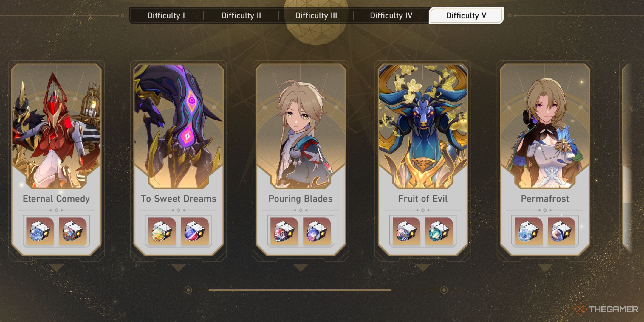Open the Pouring Blades stage title
644x322 pixels.
coord(301,199)
